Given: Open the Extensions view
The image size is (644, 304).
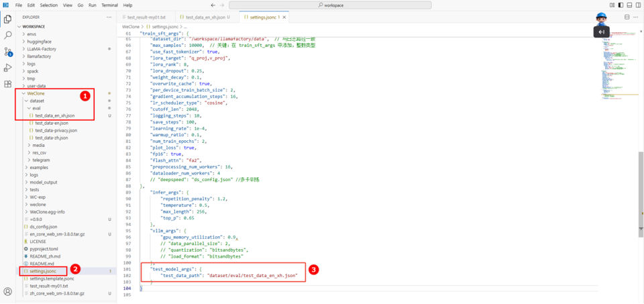Looking at the screenshot, I should 8,84.
